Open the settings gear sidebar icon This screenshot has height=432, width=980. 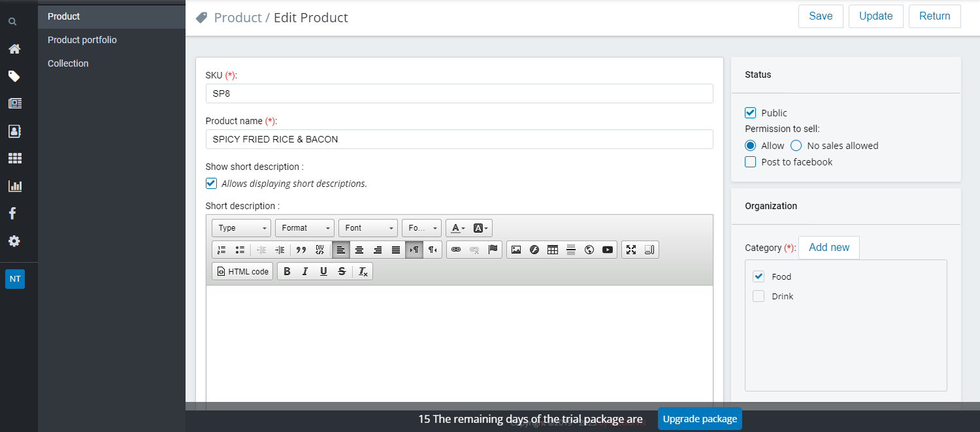tap(14, 241)
